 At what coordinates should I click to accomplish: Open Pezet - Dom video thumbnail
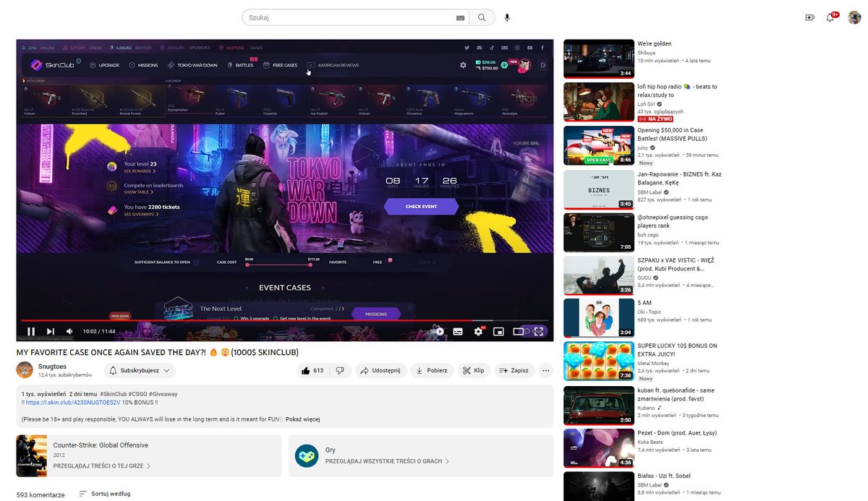[599, 449]
